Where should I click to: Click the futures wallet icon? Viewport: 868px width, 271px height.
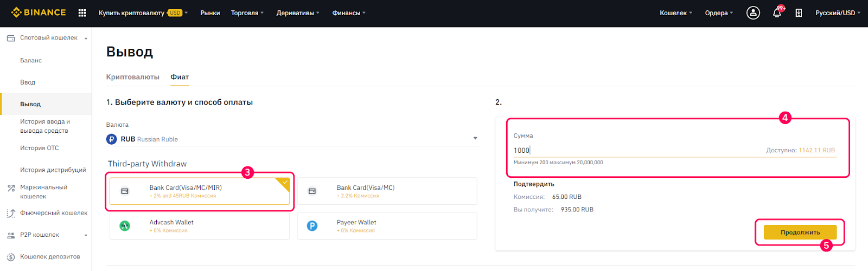pos(11,213)
